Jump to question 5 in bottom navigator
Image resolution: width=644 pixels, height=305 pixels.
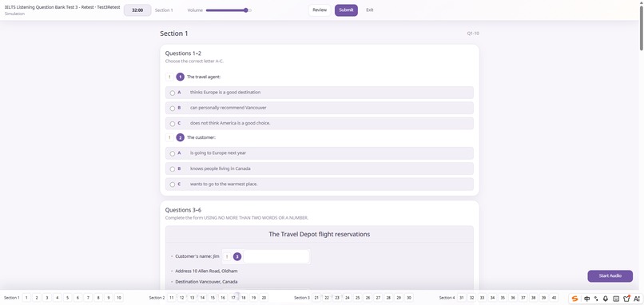67,298
